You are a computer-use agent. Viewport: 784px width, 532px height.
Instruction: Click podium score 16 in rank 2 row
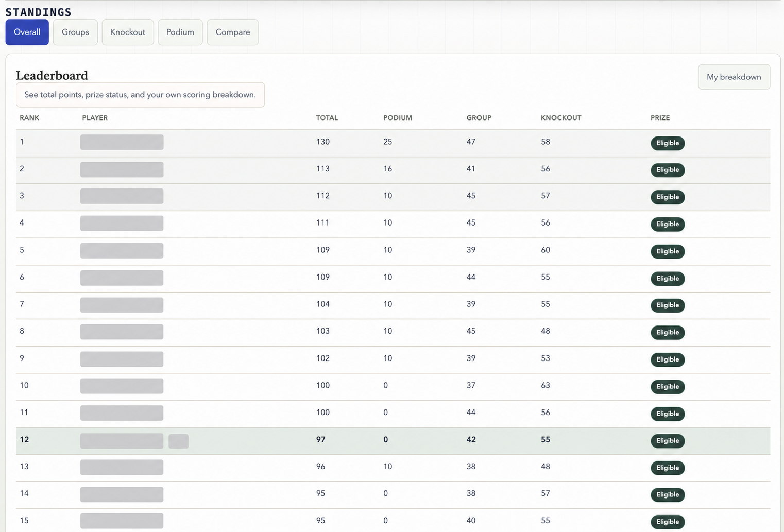point(388,169)
